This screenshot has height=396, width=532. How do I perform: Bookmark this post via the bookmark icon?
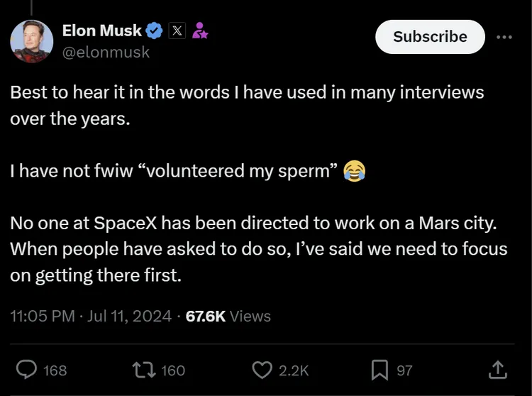(x=381, y=370)
